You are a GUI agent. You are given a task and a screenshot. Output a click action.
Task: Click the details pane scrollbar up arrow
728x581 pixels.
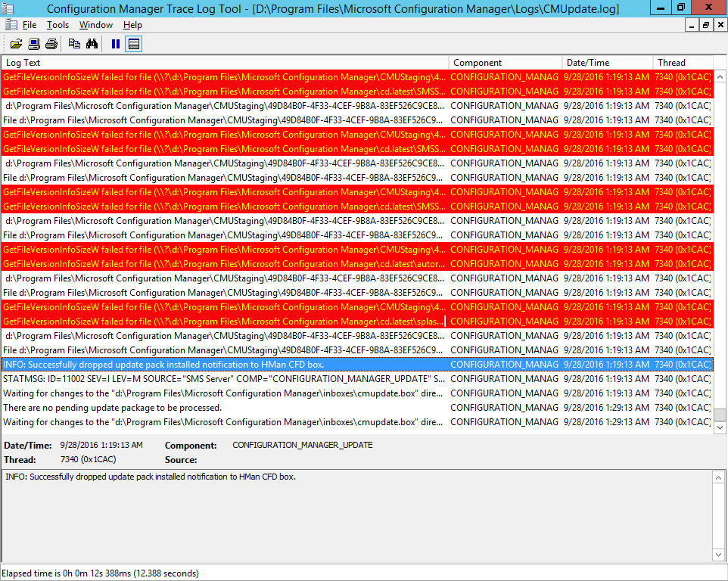point(718,477)
